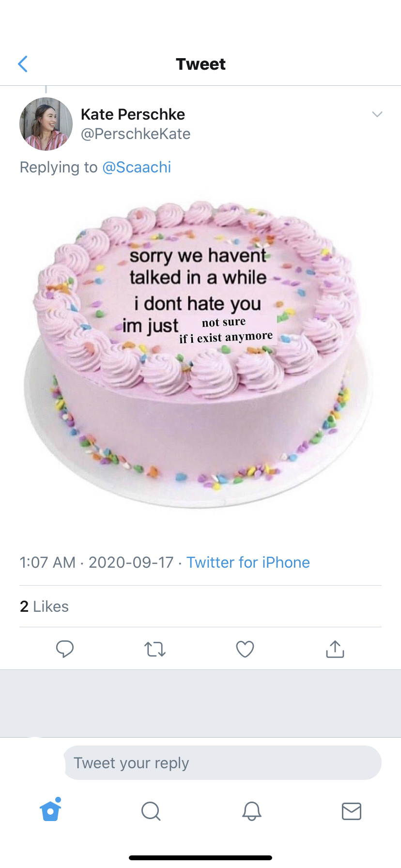The height and width of the screenshot is (868, 401).
Task: Open the Search tab
Action: pos(151,811)
